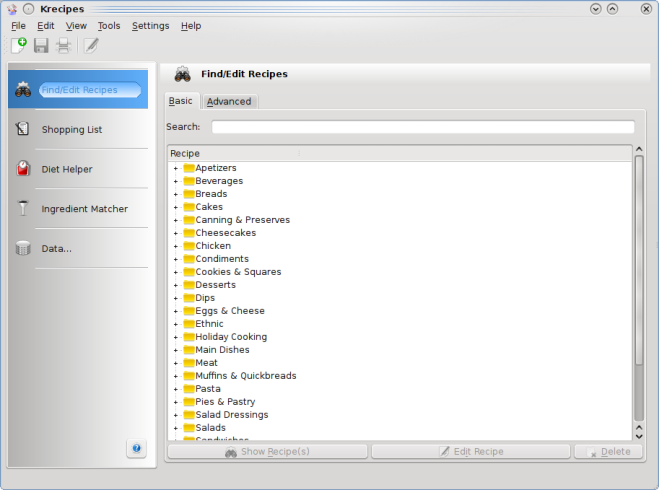Click the Salads folder icon

189,428
